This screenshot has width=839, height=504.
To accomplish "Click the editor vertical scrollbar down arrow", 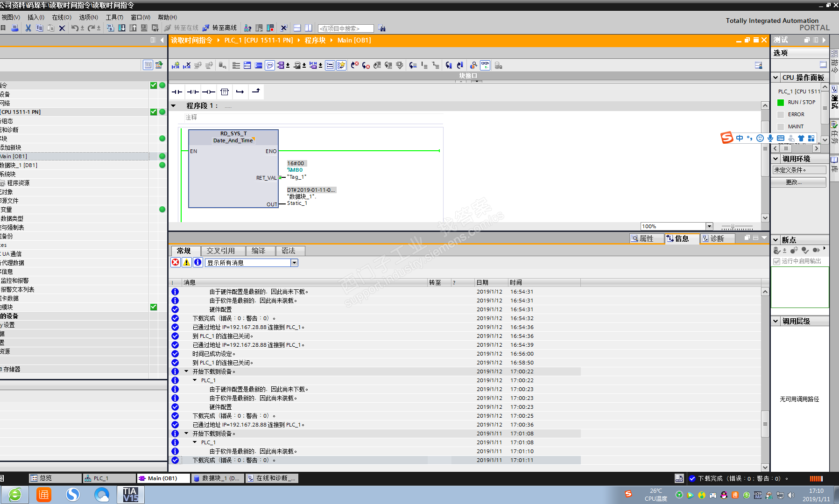I will tap(765, 218).
